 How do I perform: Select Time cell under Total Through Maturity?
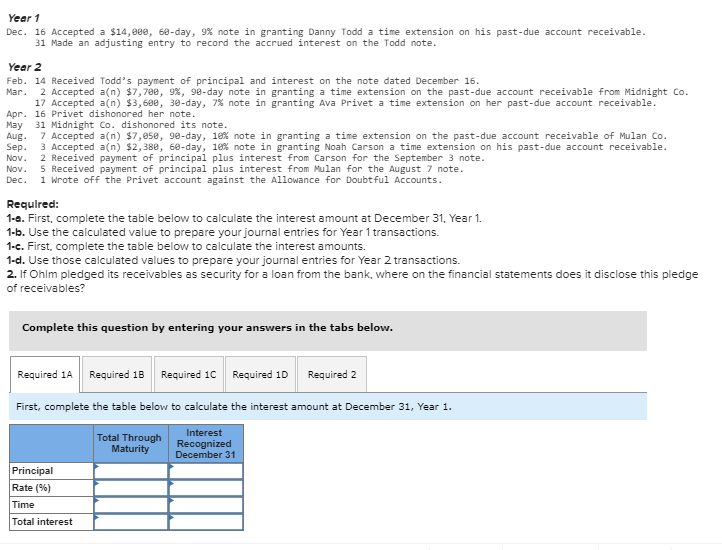(131, 505)
